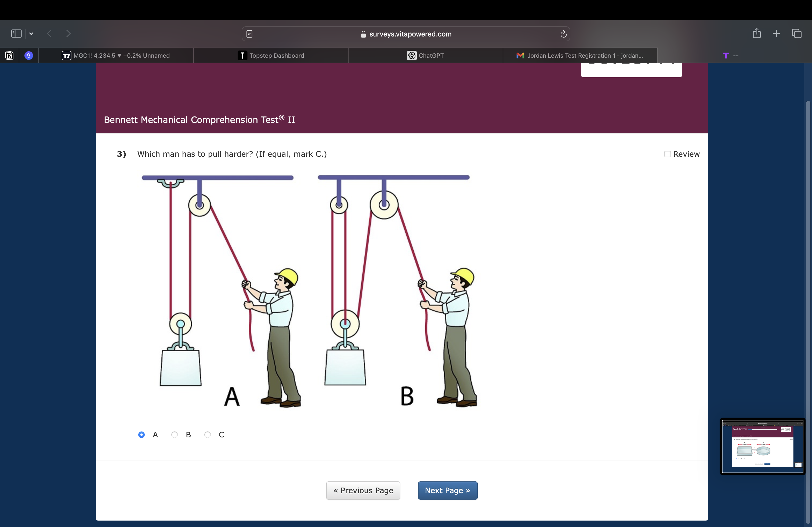Viewport: 812px width, 527px height.
Task: Open the Reader view icon in address bar
Action: pos(249,34)
